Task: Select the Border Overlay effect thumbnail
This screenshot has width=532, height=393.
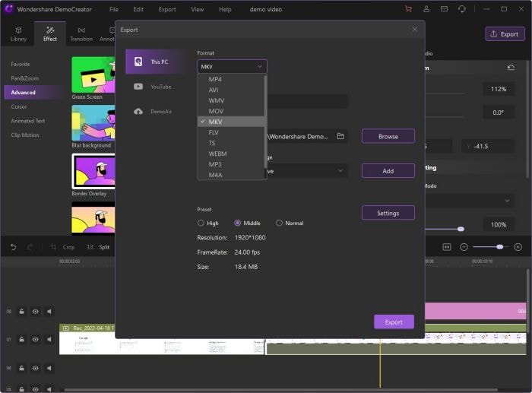Action: (x=93, y=171)
